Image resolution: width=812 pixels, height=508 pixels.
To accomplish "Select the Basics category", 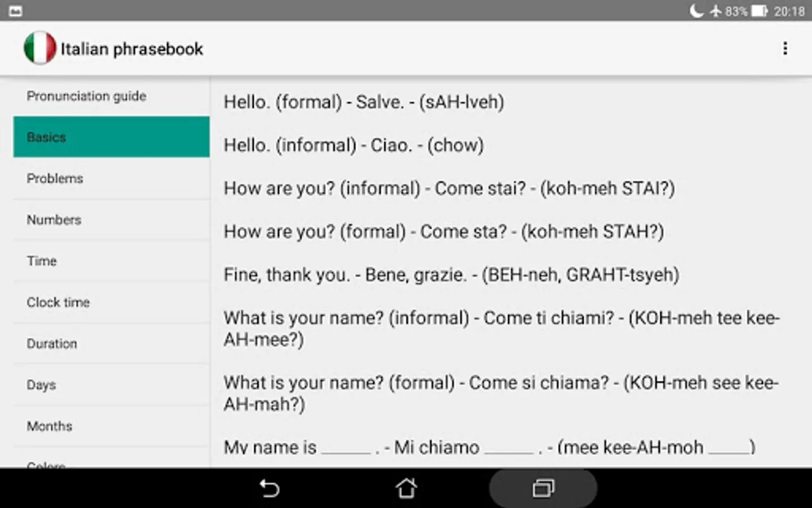I will point(112,137).
